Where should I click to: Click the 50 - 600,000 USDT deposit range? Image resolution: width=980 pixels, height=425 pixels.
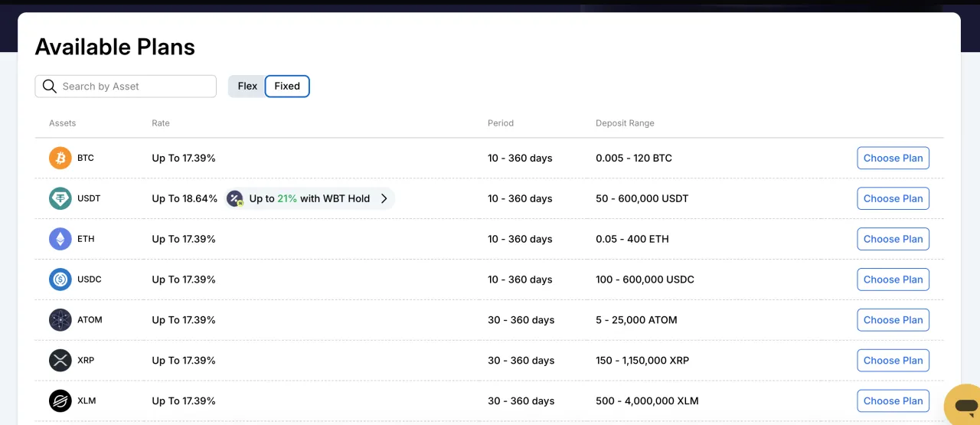pos(642,199)
